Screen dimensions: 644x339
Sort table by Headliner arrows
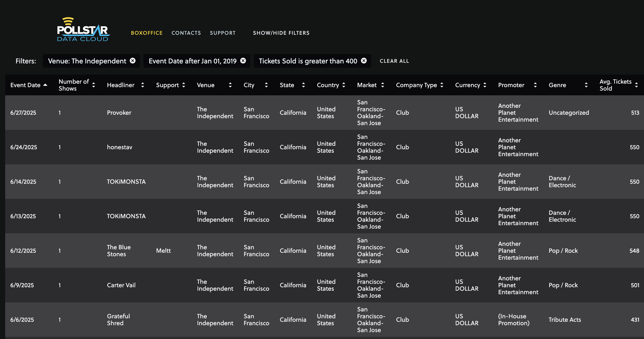(x=143, y=85)
